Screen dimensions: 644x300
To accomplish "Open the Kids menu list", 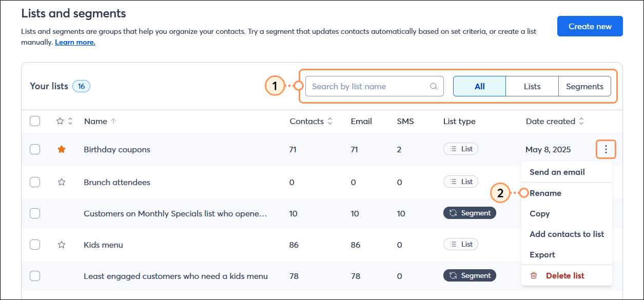I will (x=103, y=245).
